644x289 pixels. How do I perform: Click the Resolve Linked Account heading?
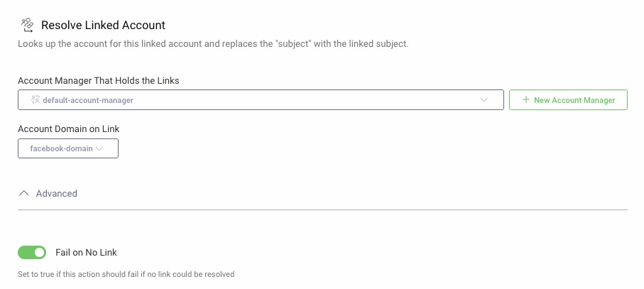pyautogui.click(x=103, y=26)
